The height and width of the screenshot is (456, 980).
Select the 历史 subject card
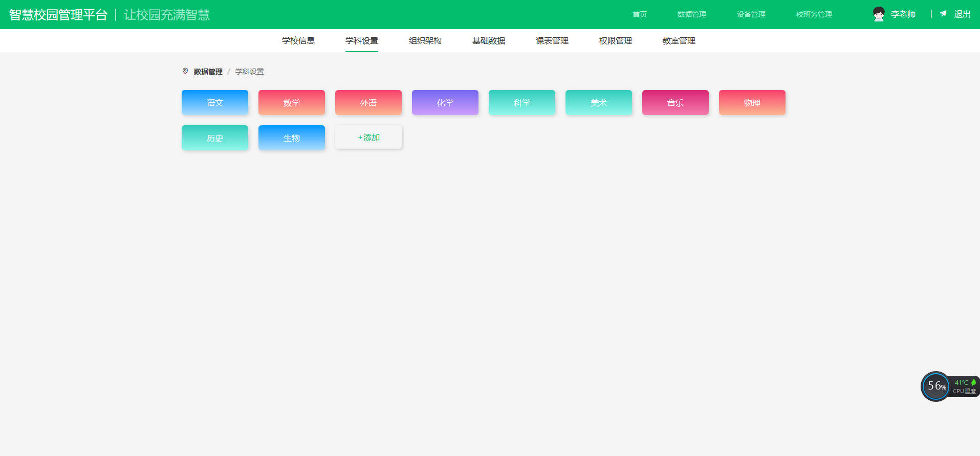(215, 138)
